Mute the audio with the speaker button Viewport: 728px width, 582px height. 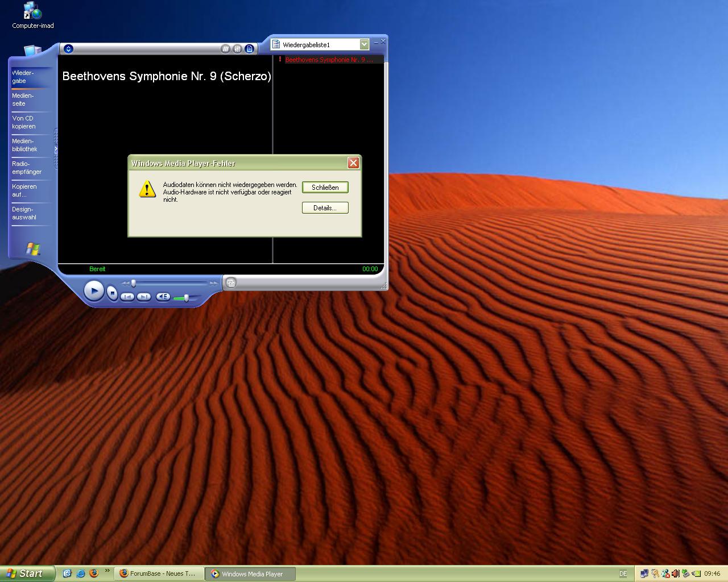[x=163, y=297]
